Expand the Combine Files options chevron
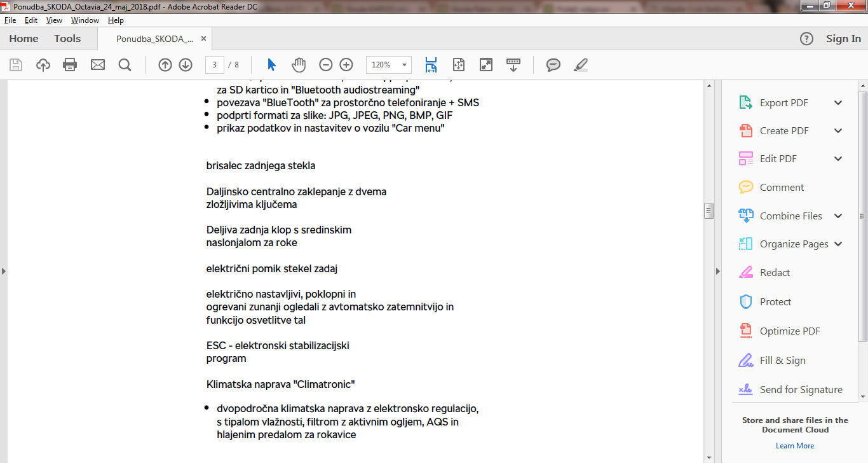The height and width of the screenshot is (463, 868). (838, 216)
